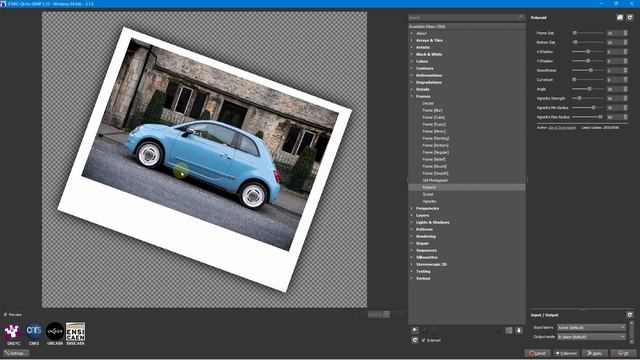Viewport: 640px width, 360px height.
Task: Click the add-to-favorites icon below the filter list
Action: (x=415, y=330)
